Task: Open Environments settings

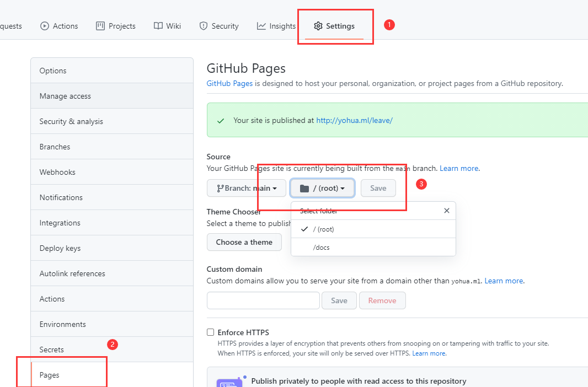Action: [112, 324]
